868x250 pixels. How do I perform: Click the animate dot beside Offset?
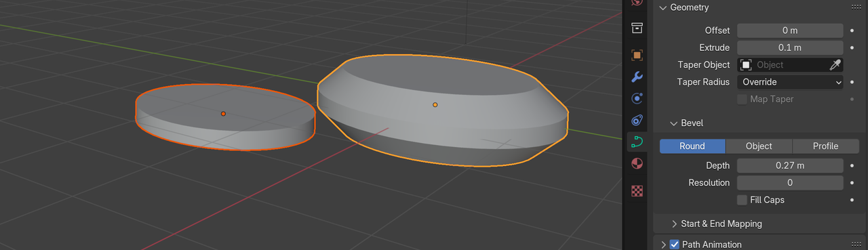(x=852, y=30)
